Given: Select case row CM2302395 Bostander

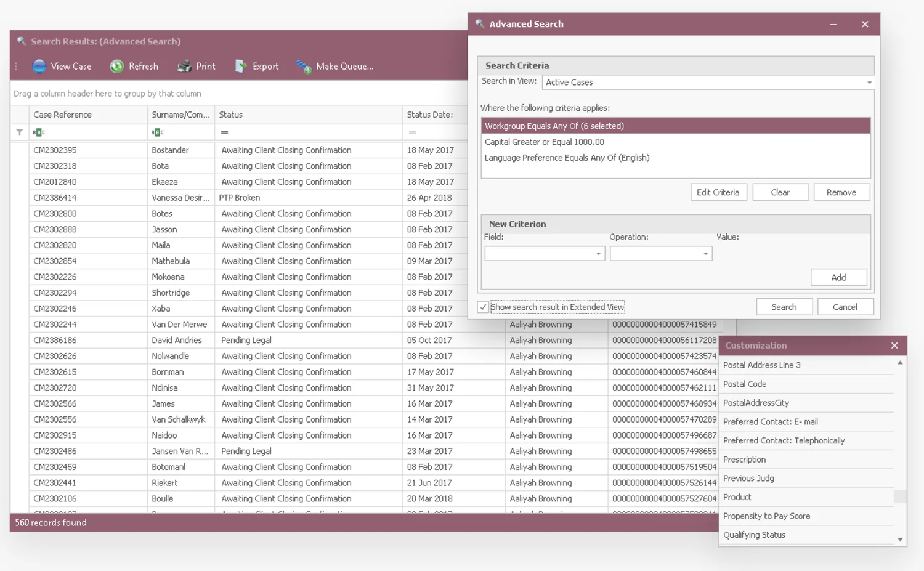Looking at the screenshot, I should pos(239,150).
